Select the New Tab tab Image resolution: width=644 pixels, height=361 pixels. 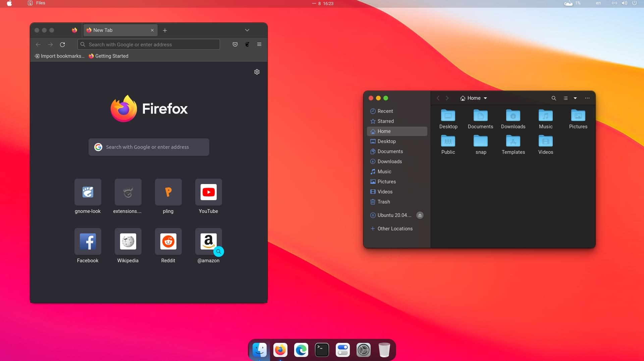pyautogui.click(x=120, y=30)
